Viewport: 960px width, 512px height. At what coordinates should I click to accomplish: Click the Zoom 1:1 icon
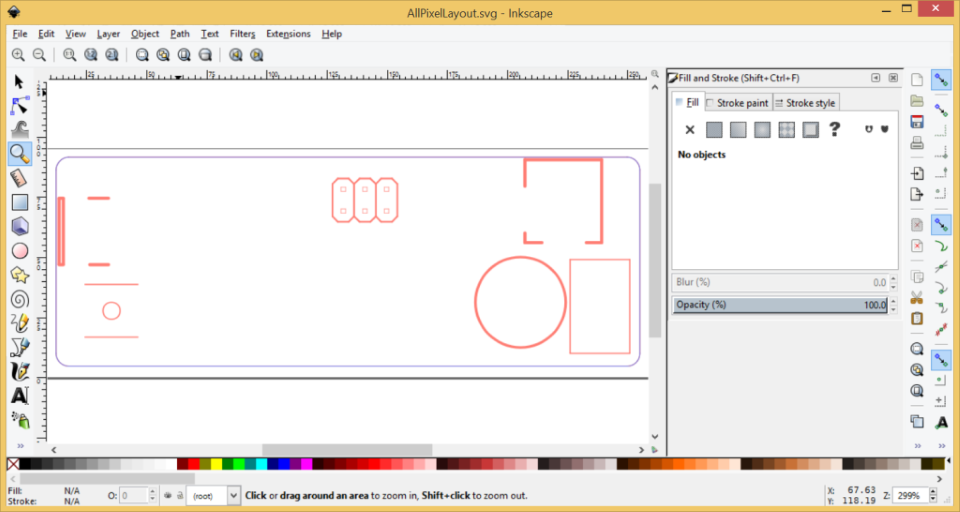(70, 55)
